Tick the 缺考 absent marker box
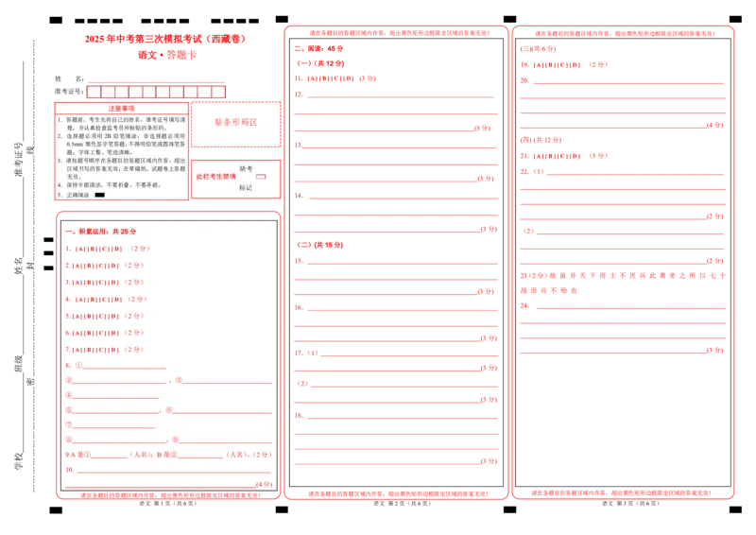756x535 pixels. (x=261, y=177)
